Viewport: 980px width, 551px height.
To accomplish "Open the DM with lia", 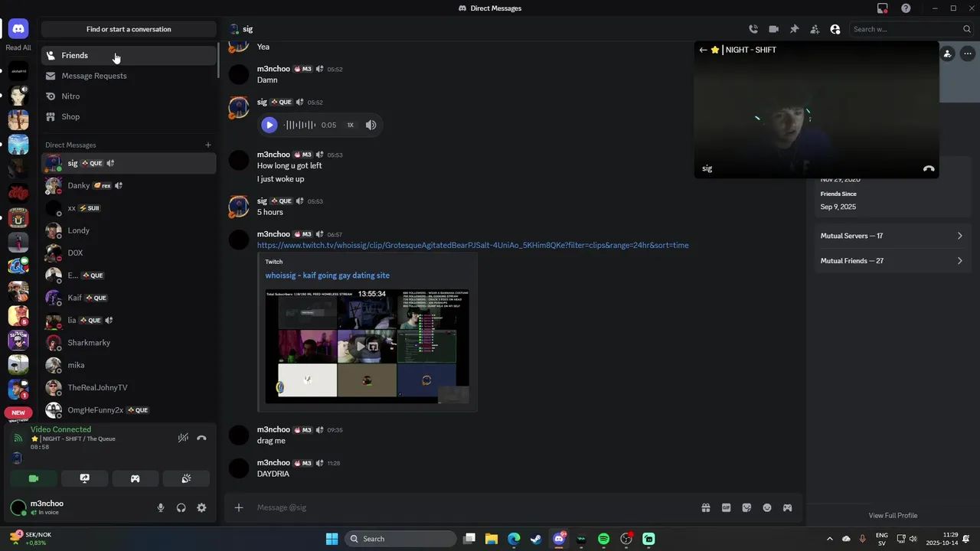I will point(129,320).
